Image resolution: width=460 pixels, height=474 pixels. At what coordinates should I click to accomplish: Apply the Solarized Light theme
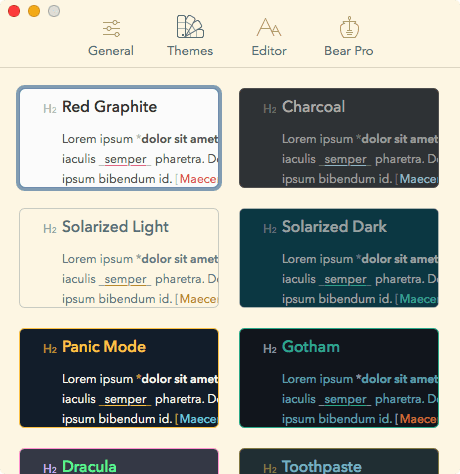tap(119, 258)
